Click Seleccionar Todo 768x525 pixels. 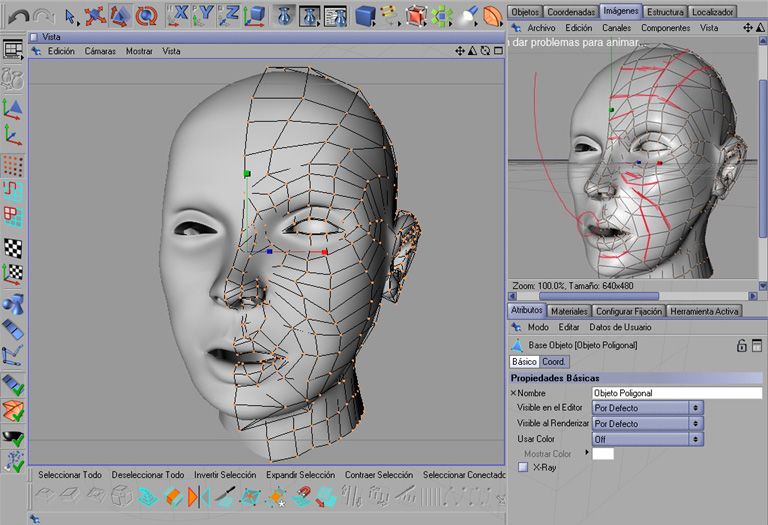click(x=70, y=475)
